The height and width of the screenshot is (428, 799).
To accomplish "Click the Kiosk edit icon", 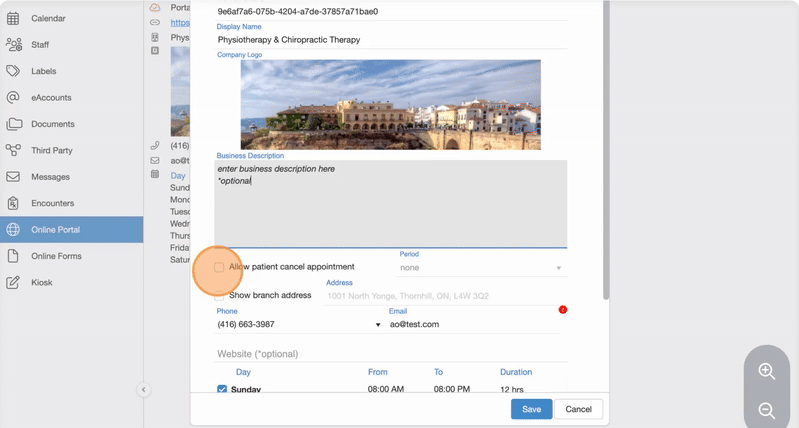I will pos(13,283).
